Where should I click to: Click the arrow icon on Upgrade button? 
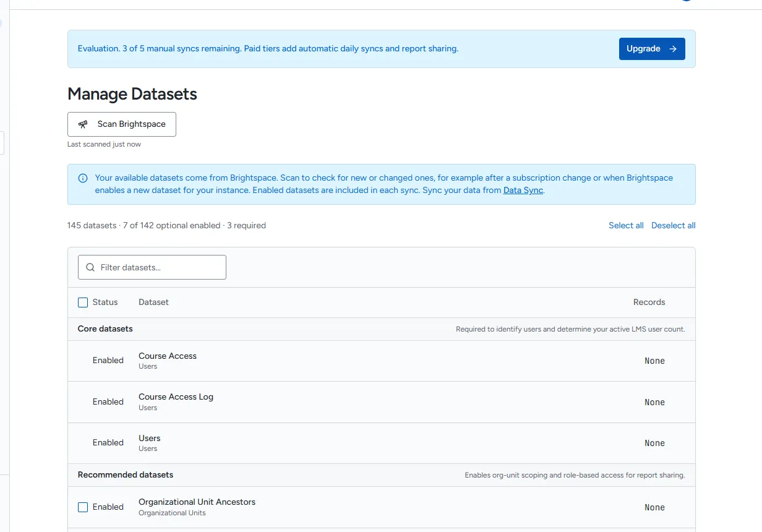click(673, 49)
